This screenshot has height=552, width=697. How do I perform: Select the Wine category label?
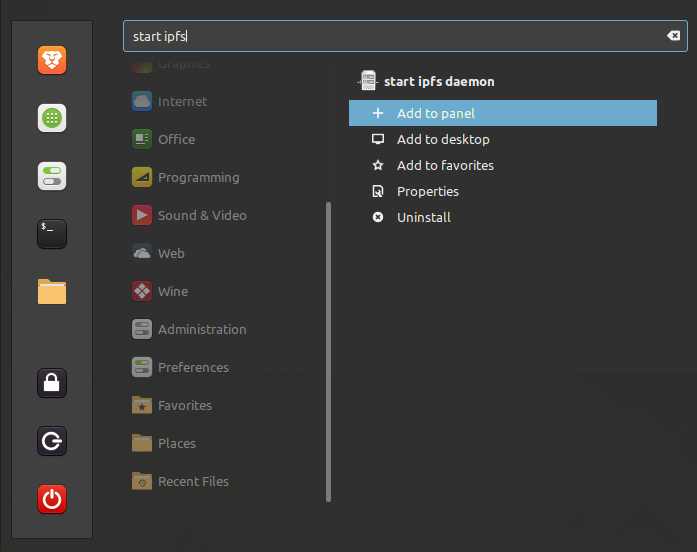[173, 291]
